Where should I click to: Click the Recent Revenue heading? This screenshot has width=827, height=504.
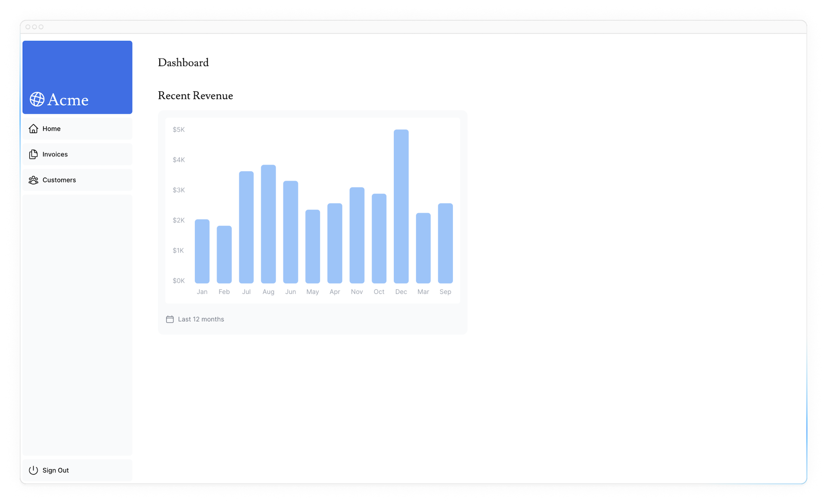point(195,96)
